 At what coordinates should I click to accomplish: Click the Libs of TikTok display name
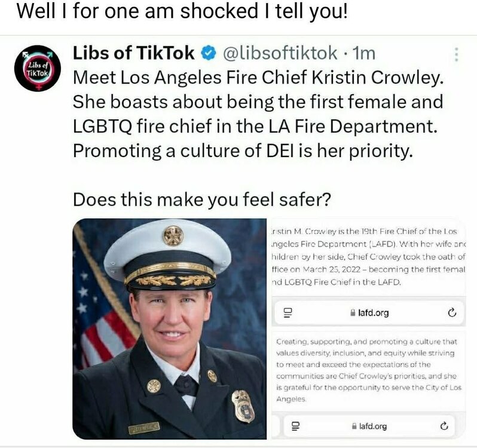click(x=133, y=53)
